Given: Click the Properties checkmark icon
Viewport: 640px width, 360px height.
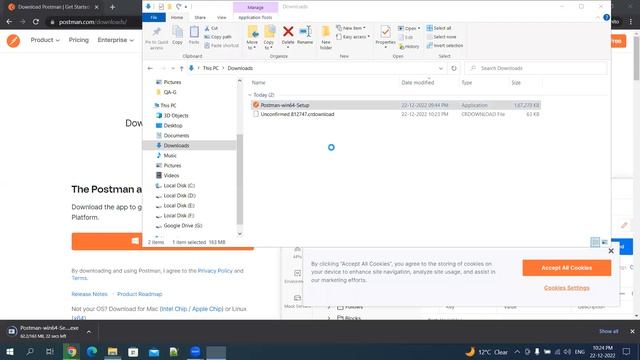Looking at the screenshot, I should tap(385, 32).
